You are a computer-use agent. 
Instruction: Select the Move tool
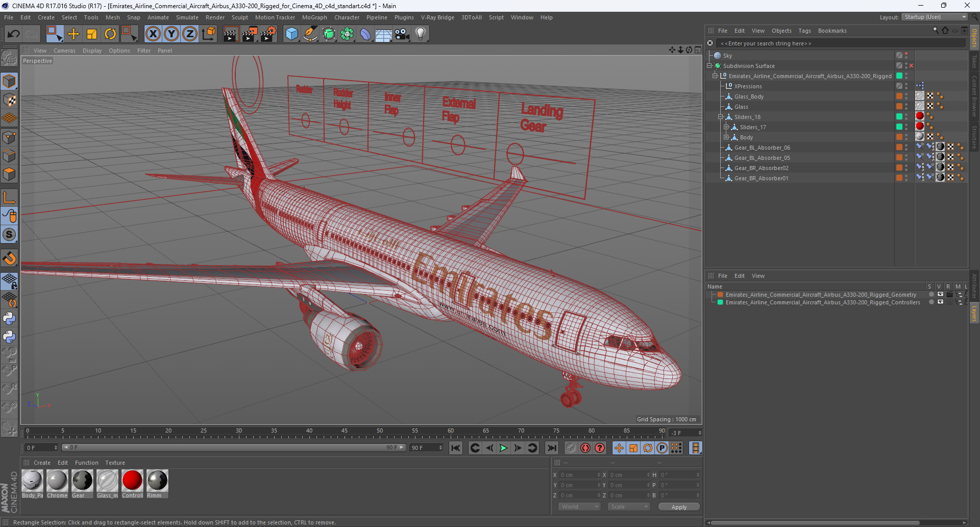(x=73, y=34)
